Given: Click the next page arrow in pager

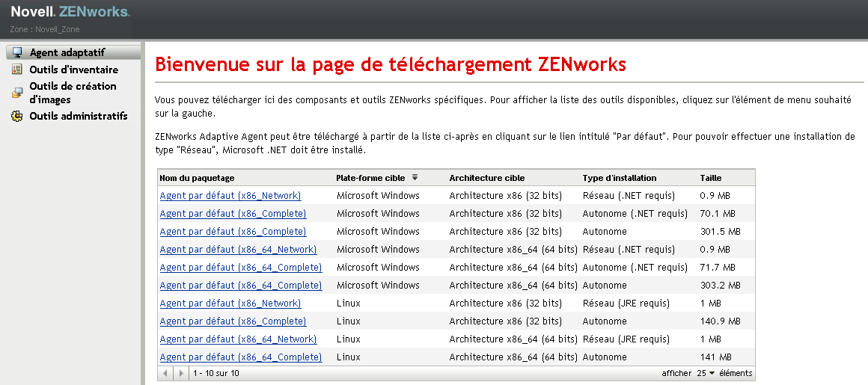Looking at the screenshot, I should click(181, 373).
